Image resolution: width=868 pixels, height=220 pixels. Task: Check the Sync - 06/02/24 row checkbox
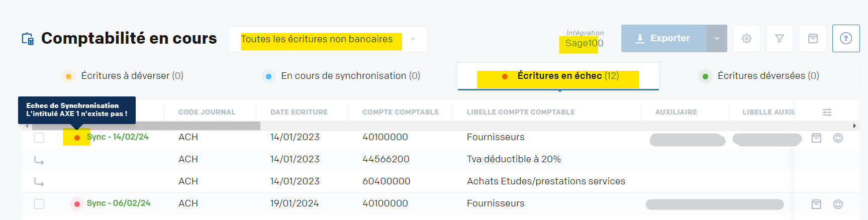[x=39, y=204]
